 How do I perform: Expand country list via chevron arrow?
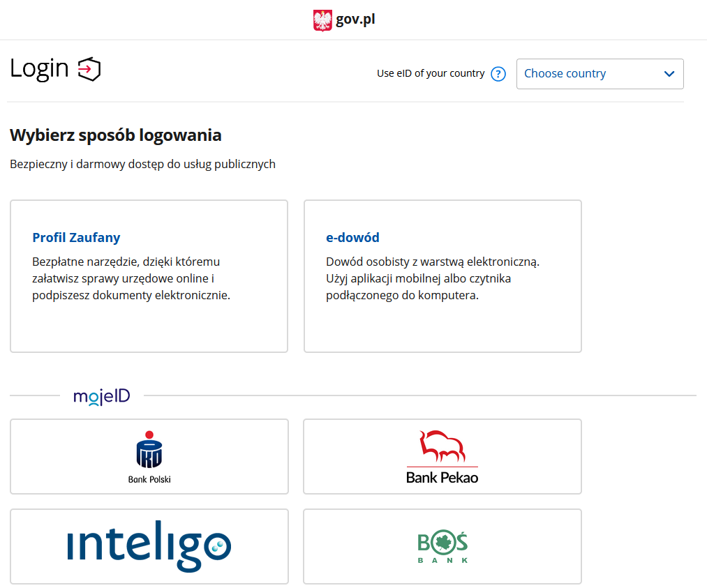tap(669, 74)
